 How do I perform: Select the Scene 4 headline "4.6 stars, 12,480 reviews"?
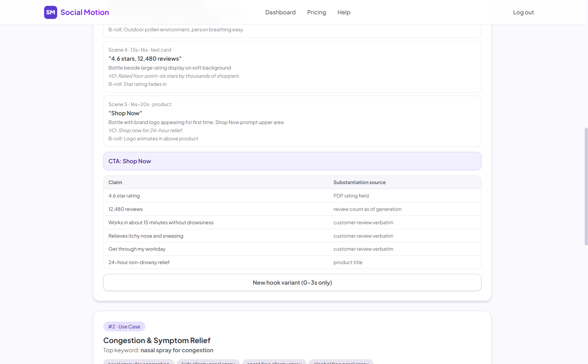145,59
